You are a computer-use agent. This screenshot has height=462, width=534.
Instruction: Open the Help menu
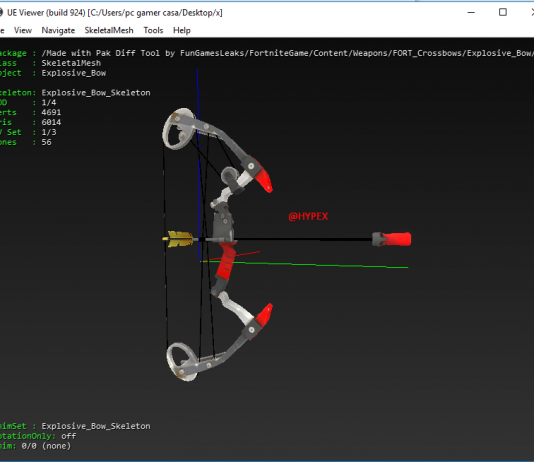point(182,30)
